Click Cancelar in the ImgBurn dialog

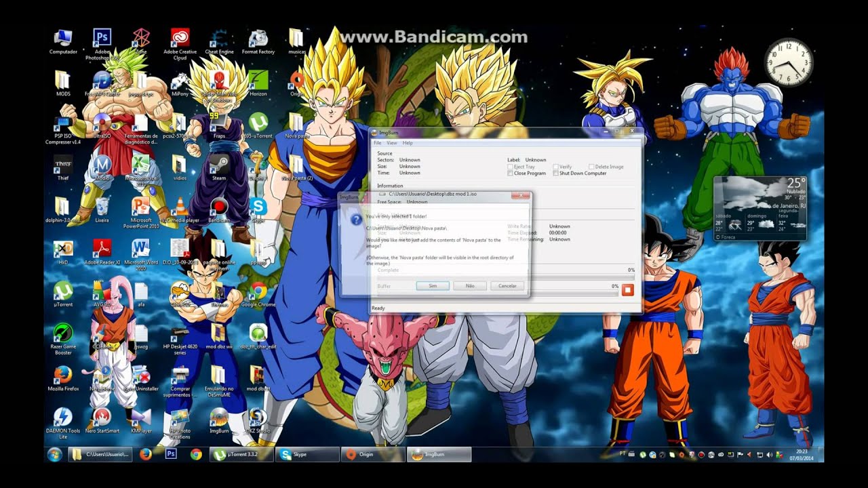pyautogui.click(x=507, y=286)
